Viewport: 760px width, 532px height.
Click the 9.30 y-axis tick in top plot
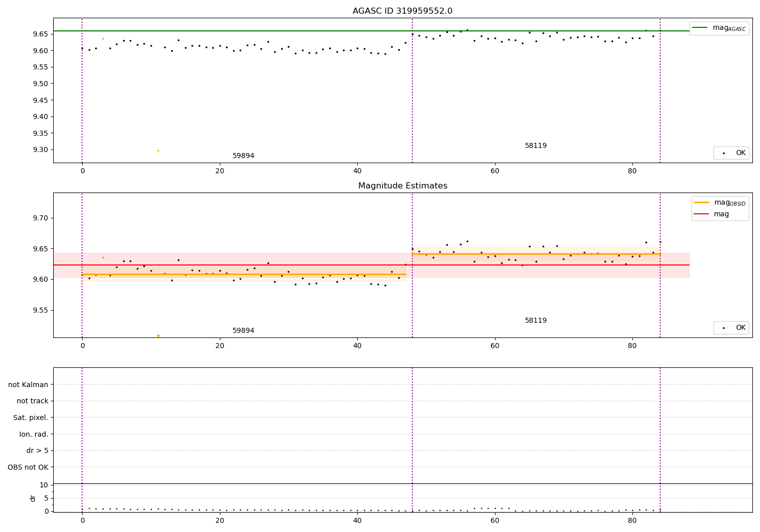coord(40,150)
